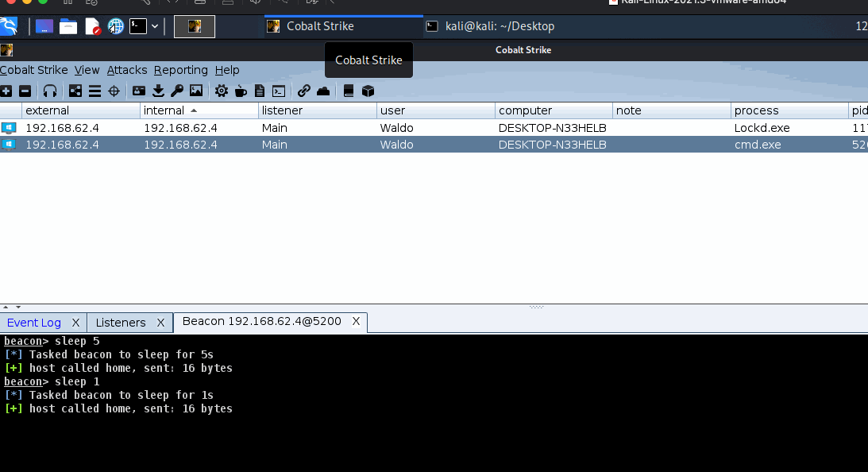This screenshot has height=472, width=868.
Task: Switch to Cobalt Strike taskbar window button
Action: click(343, 26)
